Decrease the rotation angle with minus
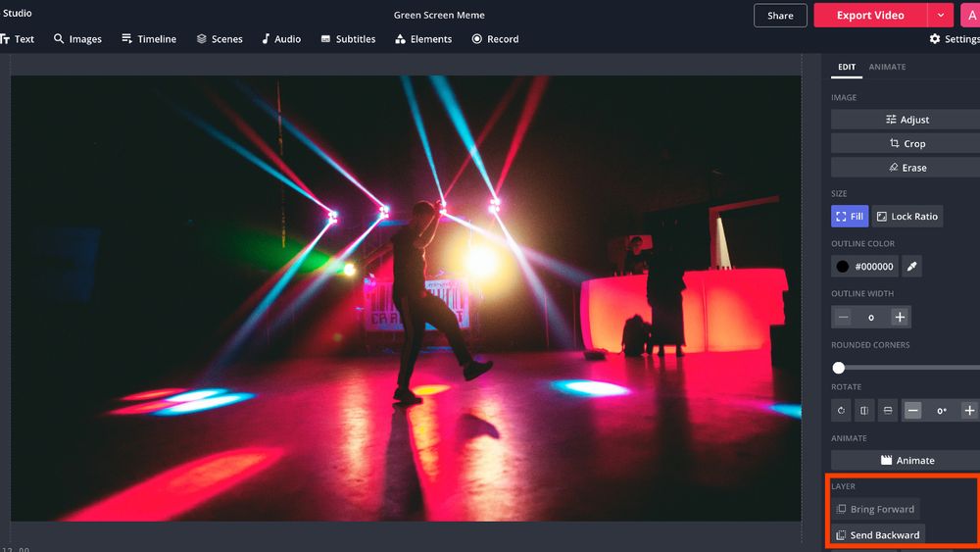Viewport: 980px width, 552px height. [913, 411]
